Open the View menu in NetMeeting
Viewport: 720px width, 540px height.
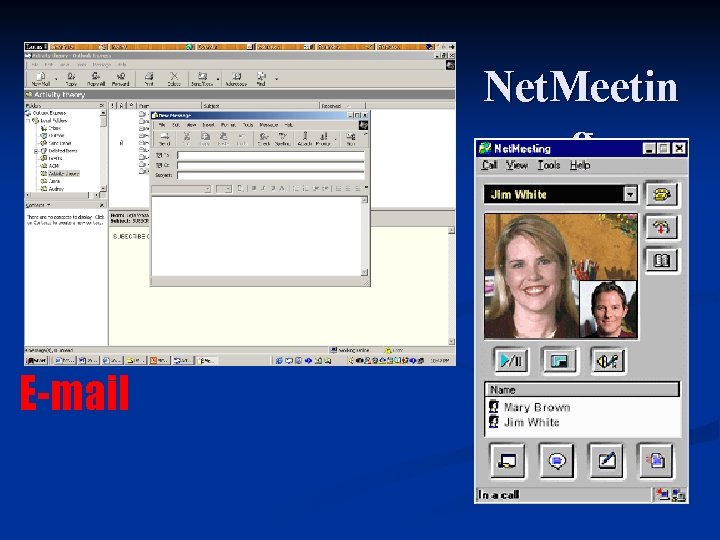(x=517, y=165)
